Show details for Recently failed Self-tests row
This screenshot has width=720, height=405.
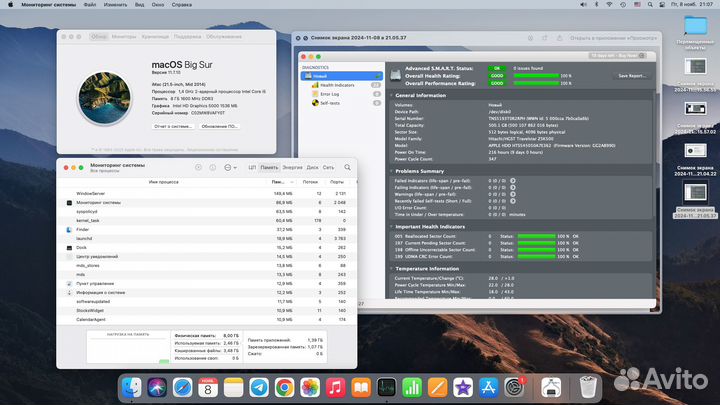(513, 201)
